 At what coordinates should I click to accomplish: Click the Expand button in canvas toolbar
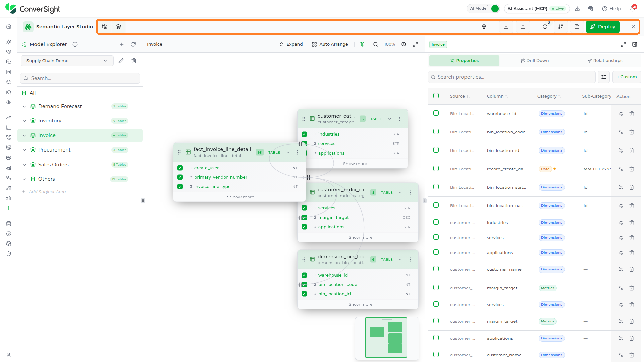click(291, 44)
